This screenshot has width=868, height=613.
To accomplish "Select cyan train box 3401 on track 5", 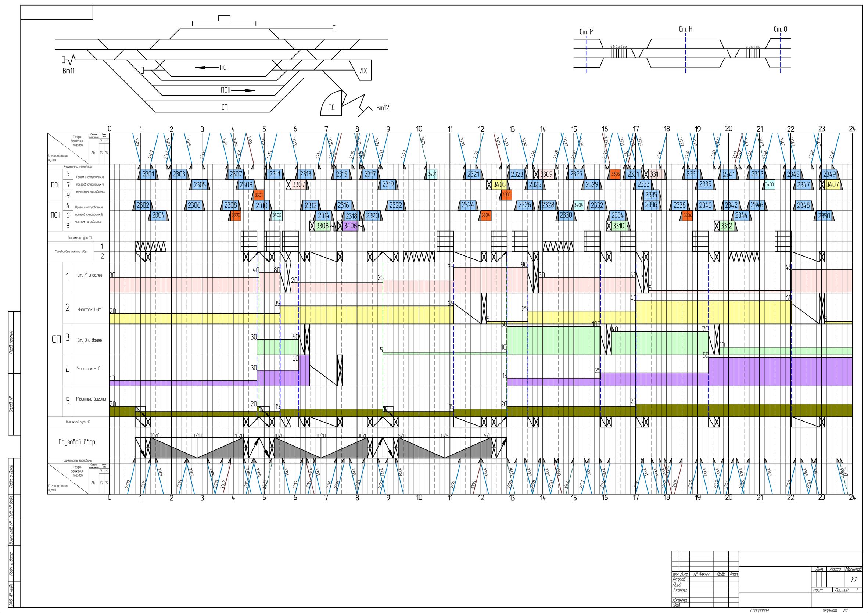I will pyautogui.click(x=432, y=174).
